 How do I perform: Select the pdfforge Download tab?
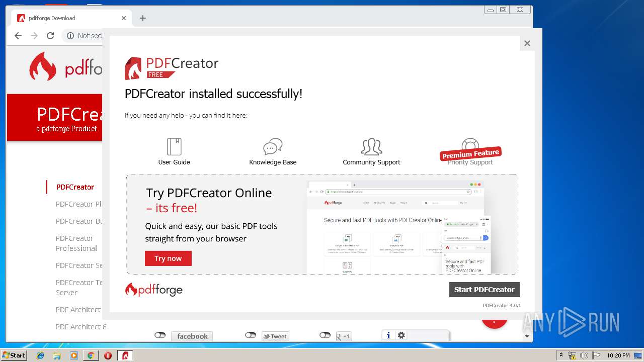coord(70,18)
